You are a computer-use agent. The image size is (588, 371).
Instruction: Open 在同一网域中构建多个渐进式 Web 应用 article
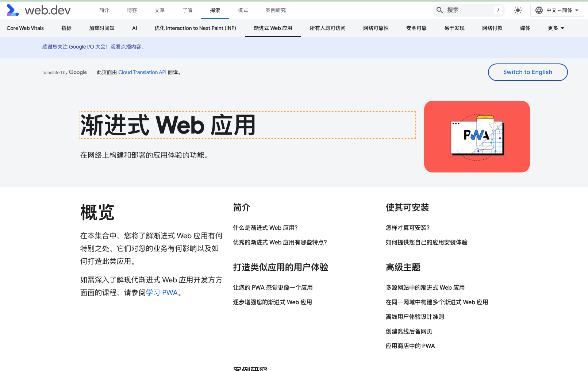(437, 302)
